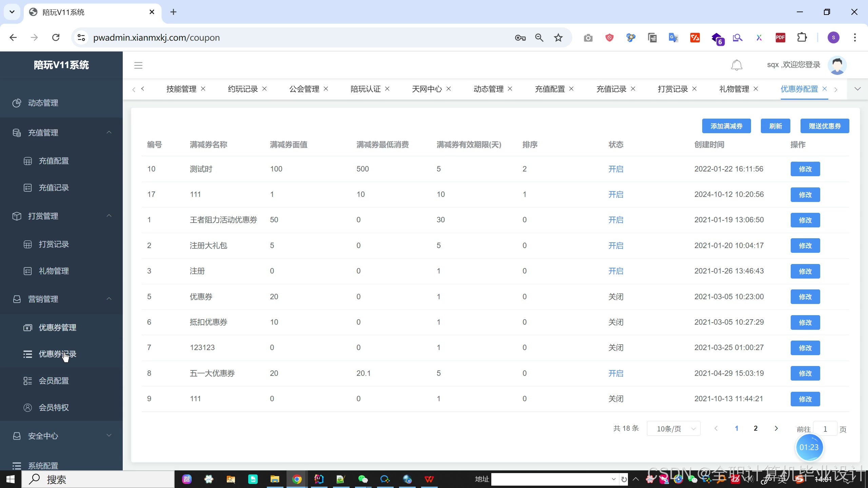868x488 pixels.
Task: Toggle 关闭 status for coupon 123123
Action: pyautogui.click(x=616, y=348)
